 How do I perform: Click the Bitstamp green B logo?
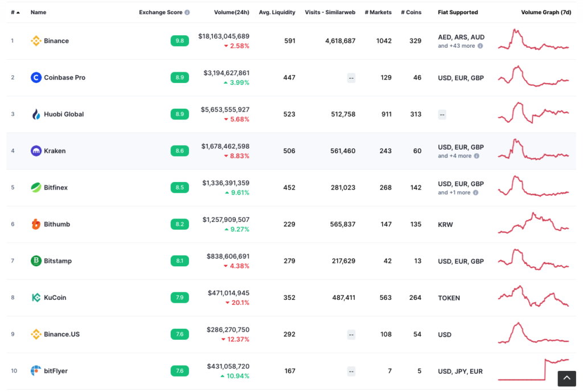36,261
